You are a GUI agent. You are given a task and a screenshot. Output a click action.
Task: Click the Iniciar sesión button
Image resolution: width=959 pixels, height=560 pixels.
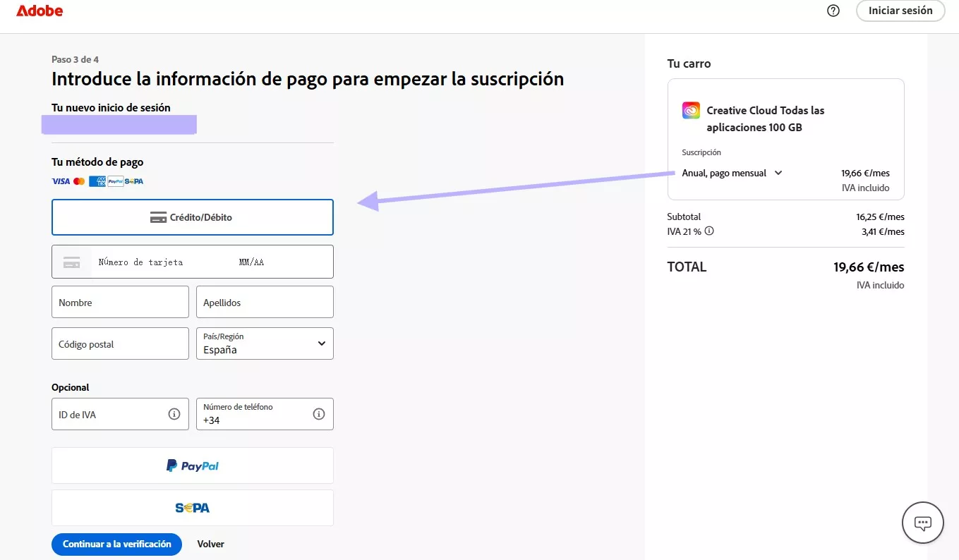(900, 11)
